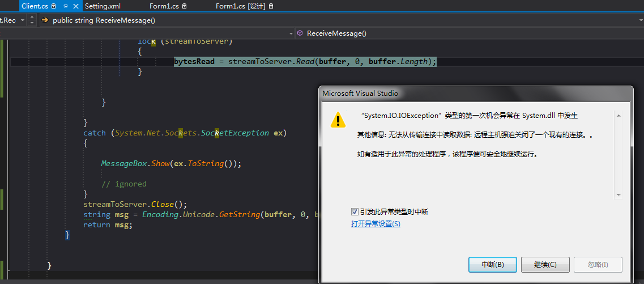Open the Form1.cs code tab

164,6
